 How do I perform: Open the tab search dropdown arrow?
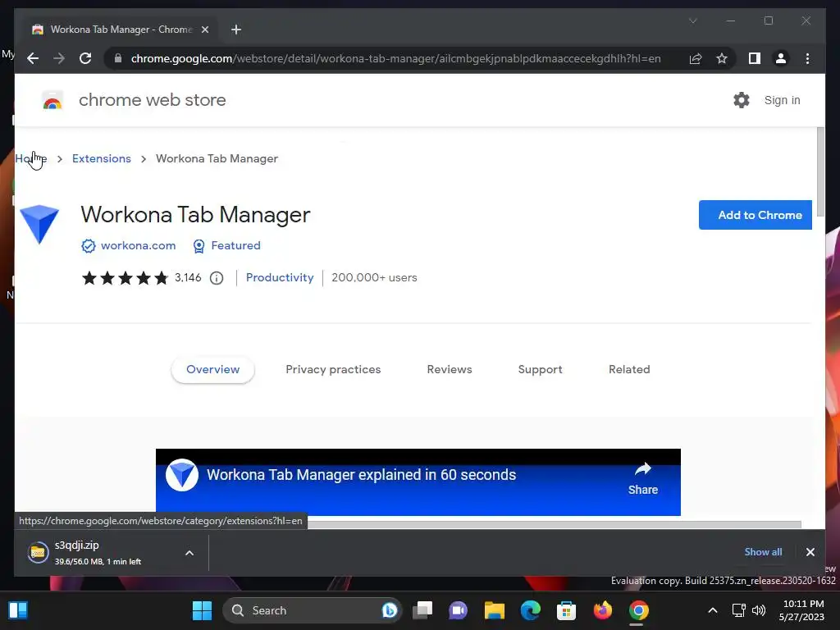692,21
